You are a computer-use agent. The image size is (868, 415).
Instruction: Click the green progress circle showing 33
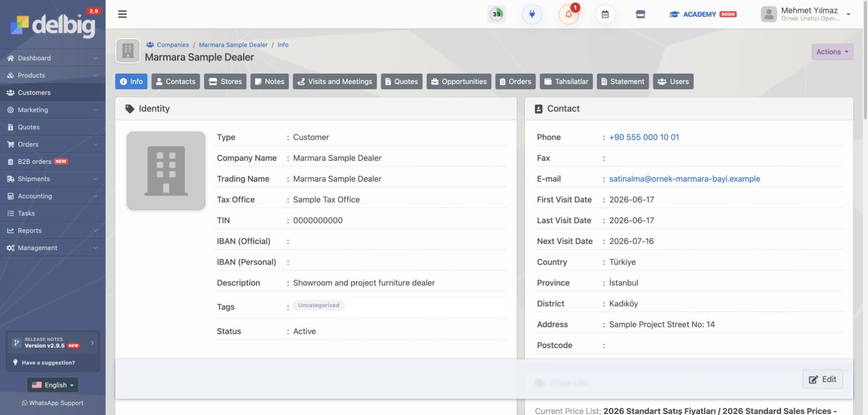pyautogui.click(x=496, y=14)
